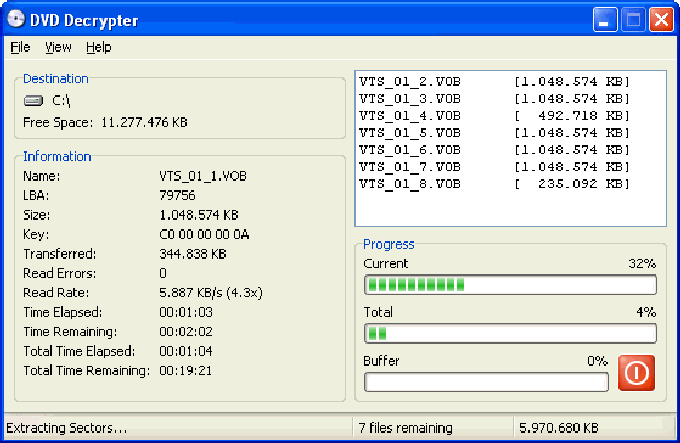This screenshot has width=680, height=443.
Task: Click the Name value VTS_01_1.VOB
Action: 203,176
